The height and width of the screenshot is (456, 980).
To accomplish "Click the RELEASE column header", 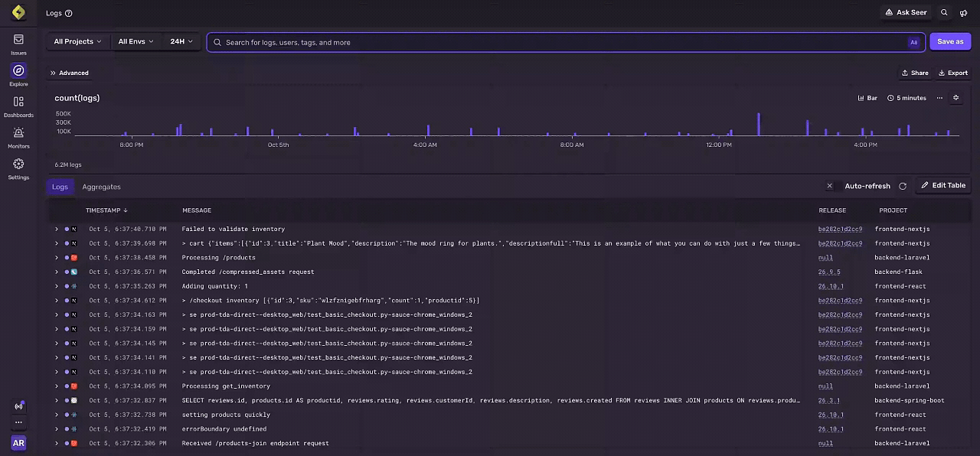I will point(832,210).
